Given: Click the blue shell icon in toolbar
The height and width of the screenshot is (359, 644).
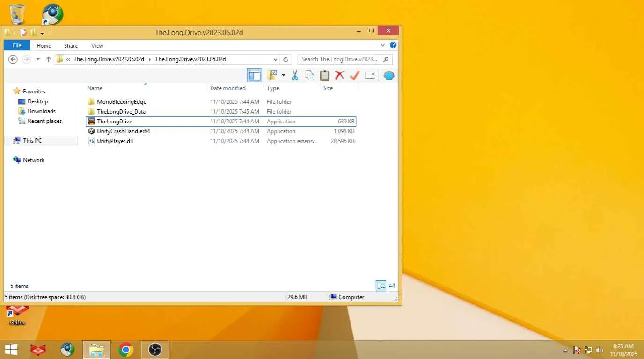Looking at the screenshot, I should [x=389, y=75].
